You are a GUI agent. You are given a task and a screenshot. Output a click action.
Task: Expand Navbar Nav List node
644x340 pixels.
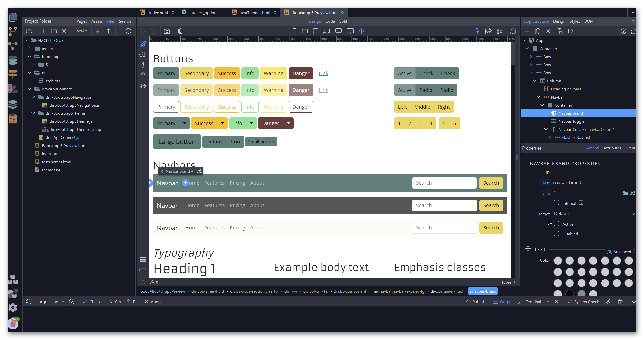549,137
